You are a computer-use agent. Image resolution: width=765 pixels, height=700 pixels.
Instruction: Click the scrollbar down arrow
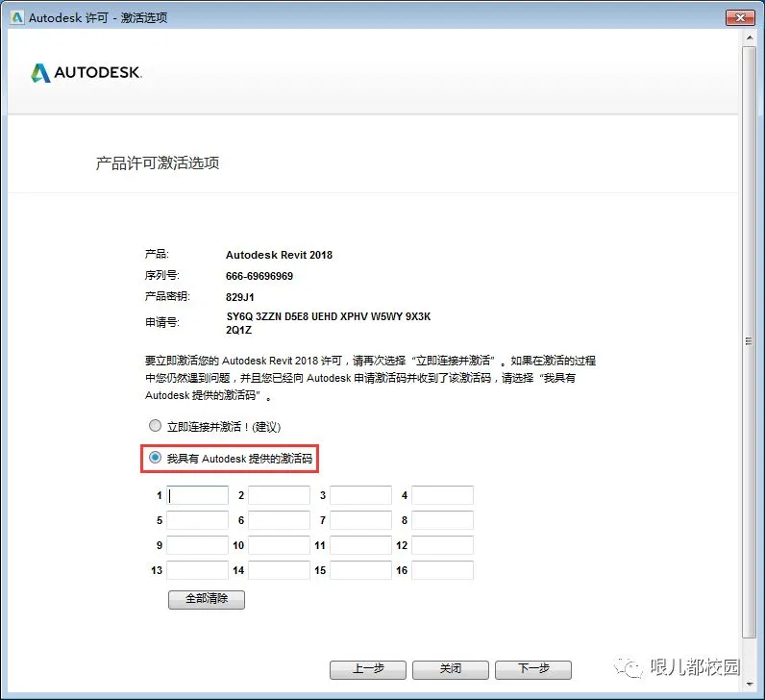750,685
